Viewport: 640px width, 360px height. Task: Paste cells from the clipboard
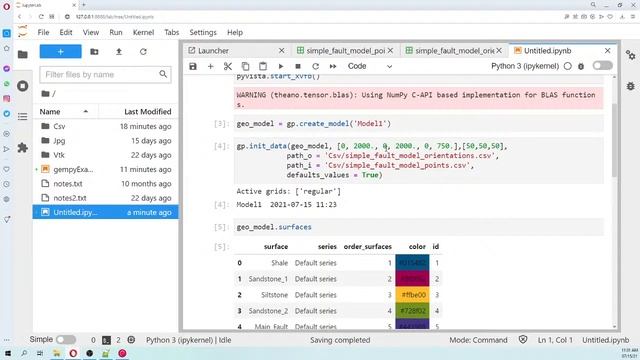click(x=263, y=66)
